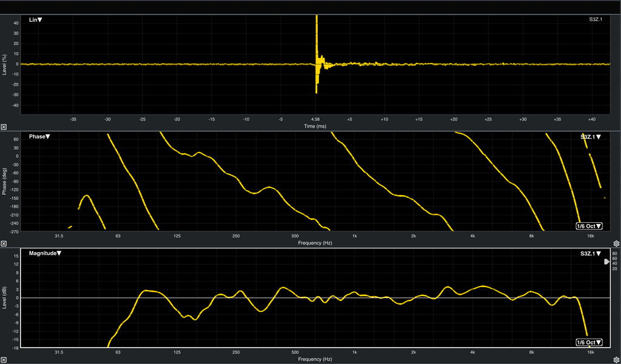Open S3Z.1 trace selector in Phase plot
The image size is (621, 364).
pos(591,137)
